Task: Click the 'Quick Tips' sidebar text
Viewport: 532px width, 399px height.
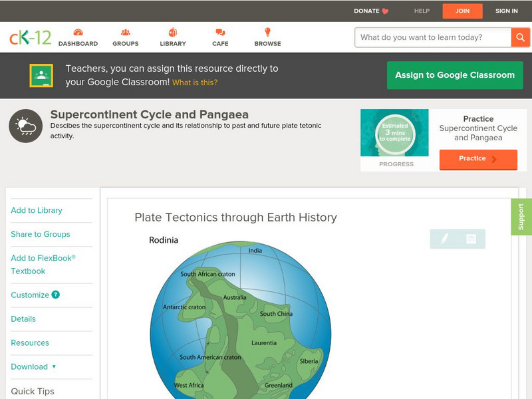Action: tap(33, 391)
